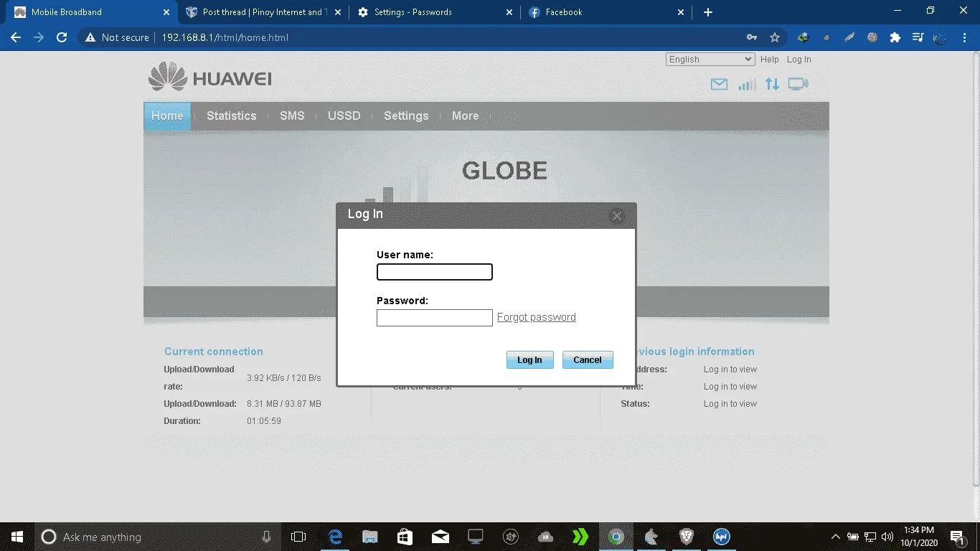Click the browser address bar URL
The height and width of the screenshot is (551, 980).
coord(225,37)
